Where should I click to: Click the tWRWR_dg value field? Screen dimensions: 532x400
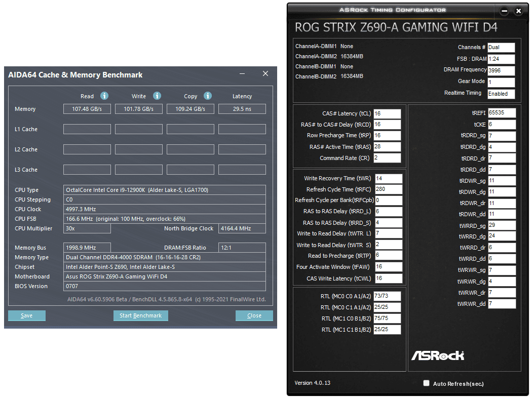click(502, 282)
